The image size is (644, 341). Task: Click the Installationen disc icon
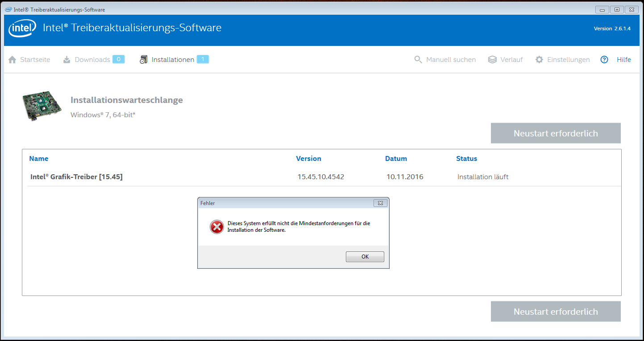click(143, 60)
